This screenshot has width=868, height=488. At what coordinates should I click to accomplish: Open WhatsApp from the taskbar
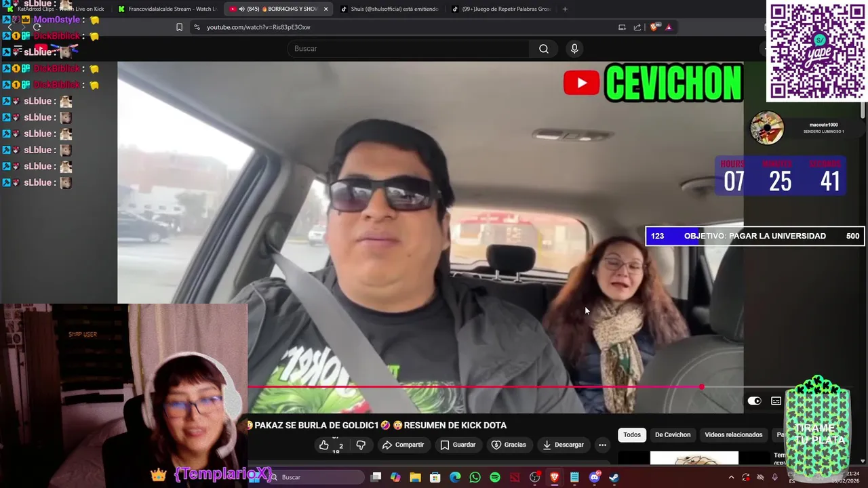tap(475, 477)
